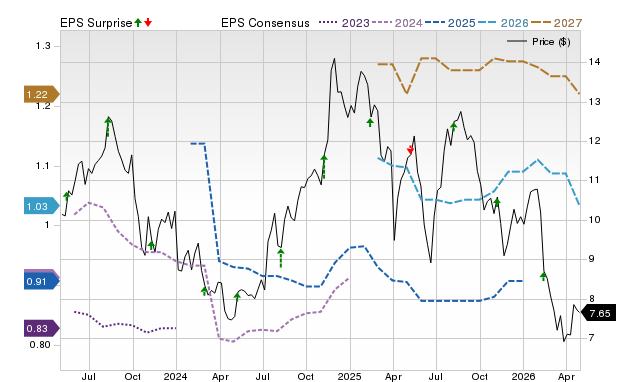
Task: Select the green surprise arrow right after the 2026 label
Action: 543,276
